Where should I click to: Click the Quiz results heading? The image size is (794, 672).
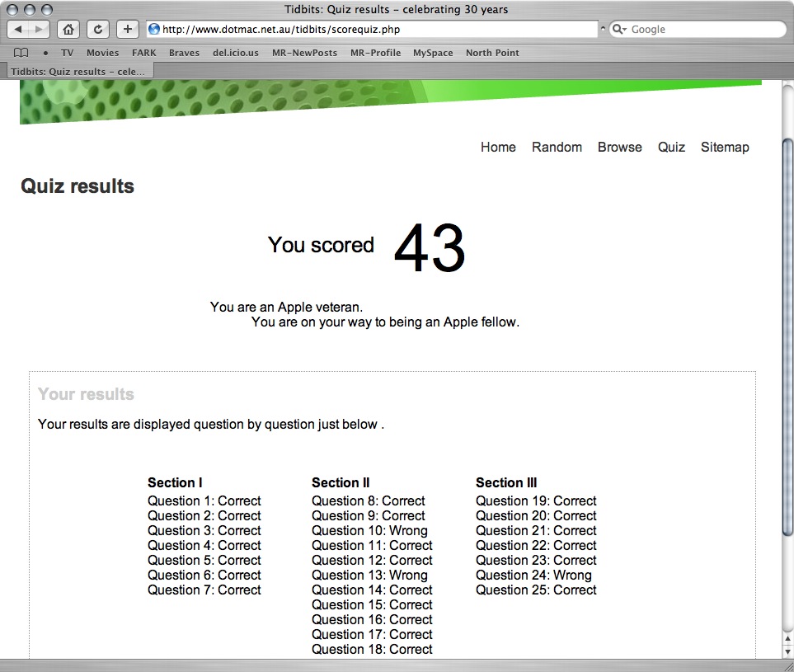tap(78, 186)
